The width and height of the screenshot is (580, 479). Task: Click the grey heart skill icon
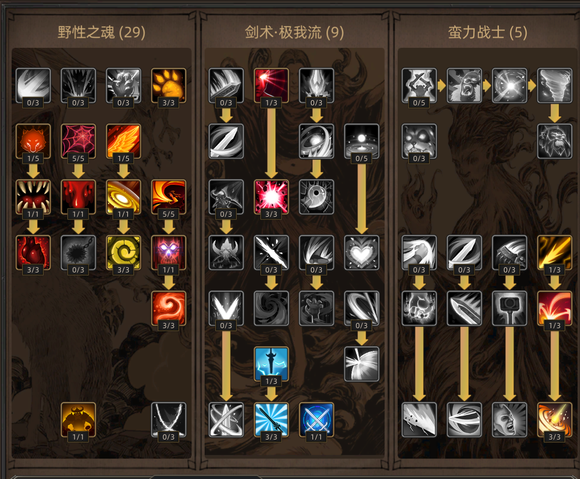click(361, 253)
